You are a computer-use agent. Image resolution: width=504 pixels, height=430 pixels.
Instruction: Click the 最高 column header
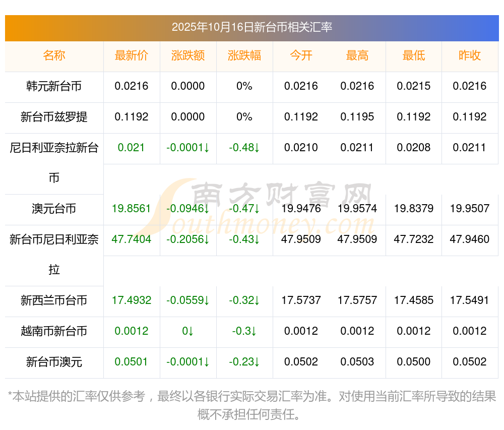click(x=357, y=55)
